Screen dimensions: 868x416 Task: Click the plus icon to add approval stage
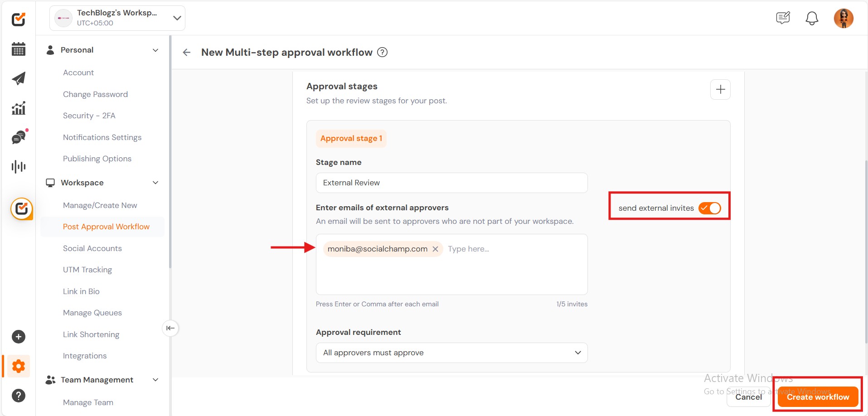click(720, 90)
